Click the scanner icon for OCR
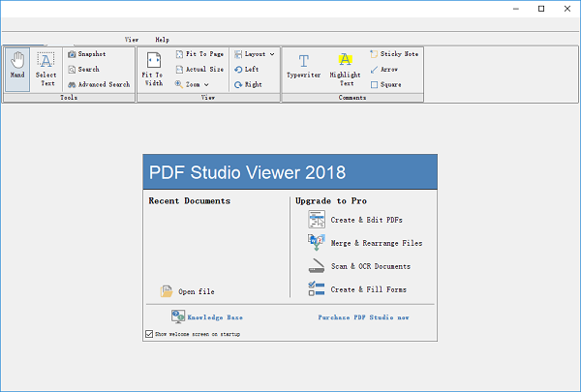This screenshot has height=392, width=581. pos(317,265)
